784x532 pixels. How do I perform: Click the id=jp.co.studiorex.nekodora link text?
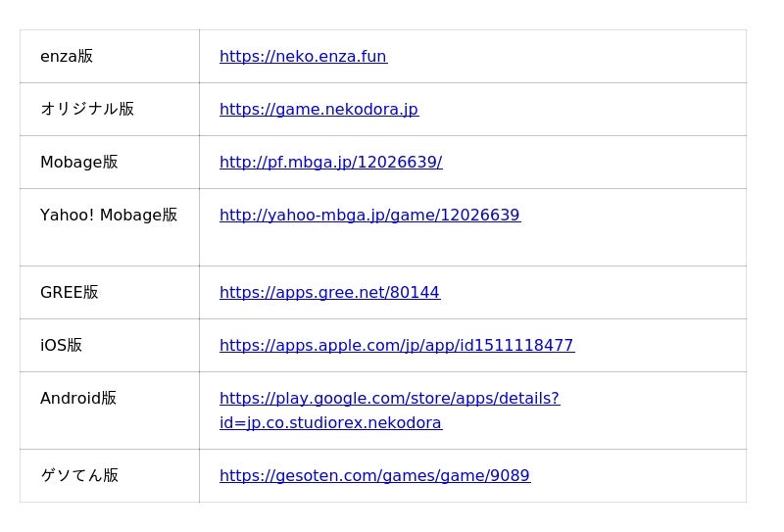pyautogui.click(x=330, y=423)
